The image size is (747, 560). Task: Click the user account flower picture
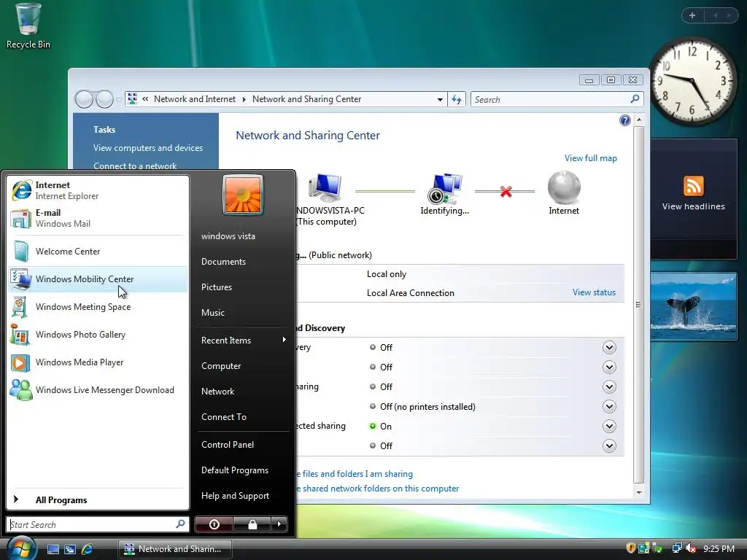click(x=243, y=195)
